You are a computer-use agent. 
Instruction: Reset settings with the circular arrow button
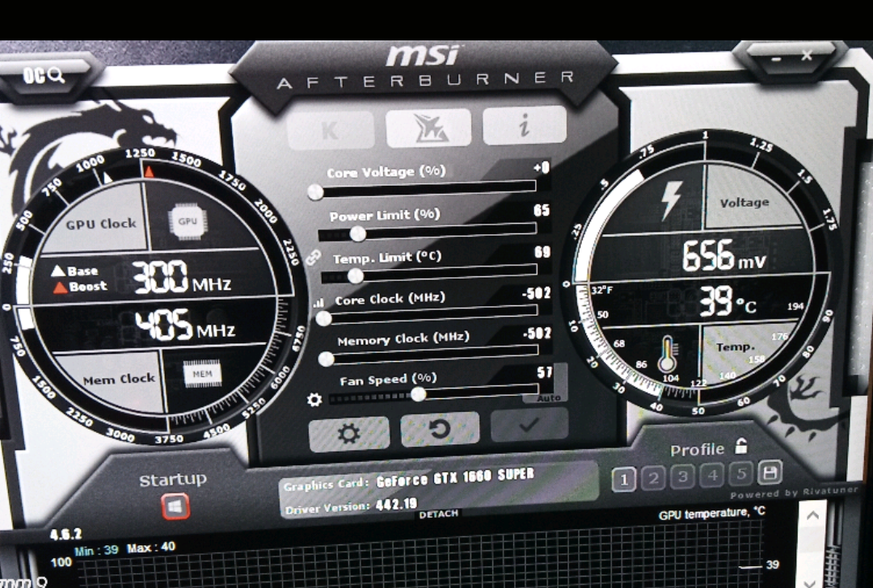[440, 430]
